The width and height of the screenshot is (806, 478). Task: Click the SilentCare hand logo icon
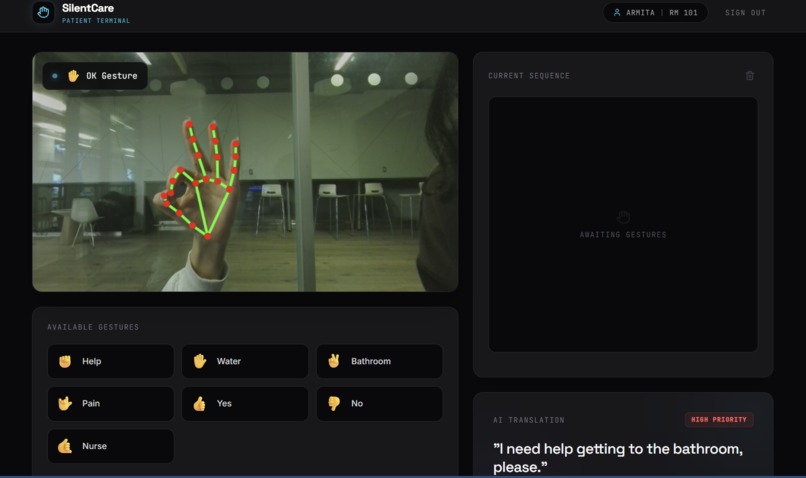43,12
